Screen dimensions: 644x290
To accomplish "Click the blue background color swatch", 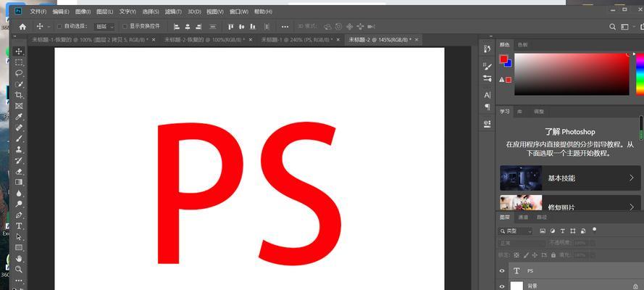I will click(509, 65).
